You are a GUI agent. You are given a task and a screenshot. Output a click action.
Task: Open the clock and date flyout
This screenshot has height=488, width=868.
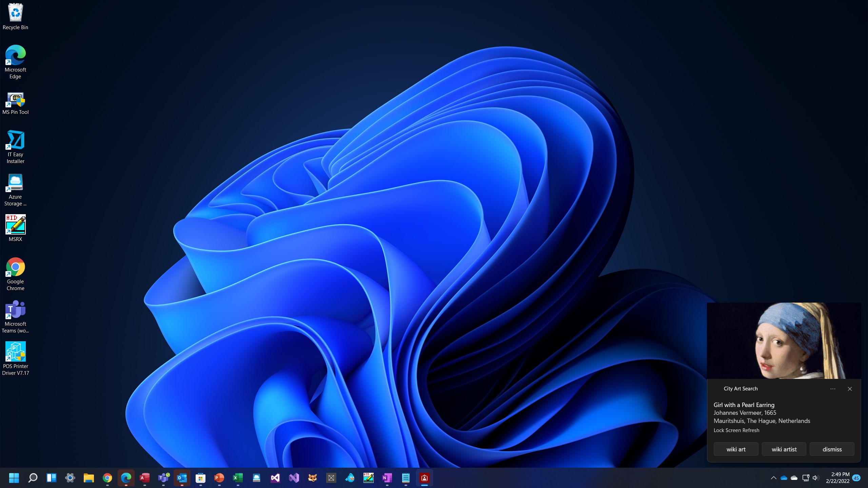click(837, 478)
